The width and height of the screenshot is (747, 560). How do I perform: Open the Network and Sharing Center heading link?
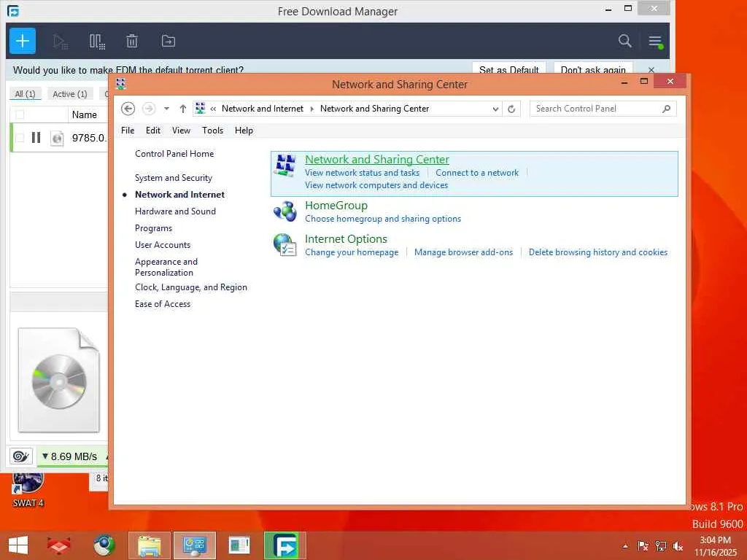click(x=377, y=160)
